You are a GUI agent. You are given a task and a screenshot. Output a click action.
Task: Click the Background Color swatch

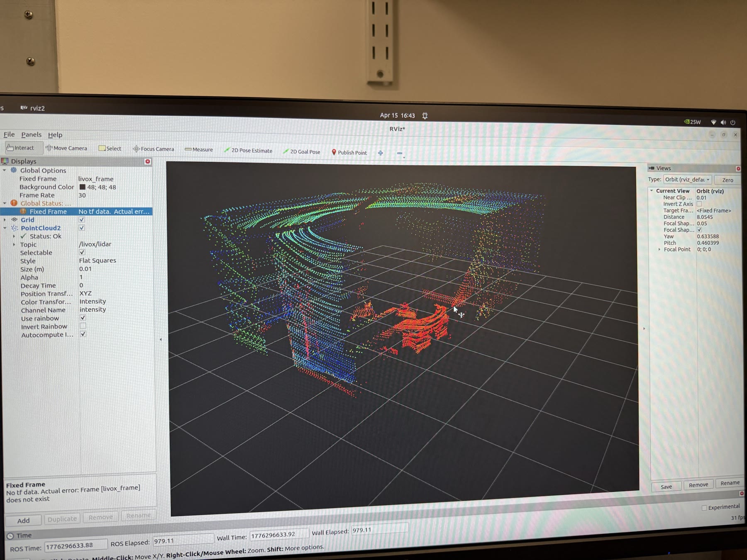82,187
